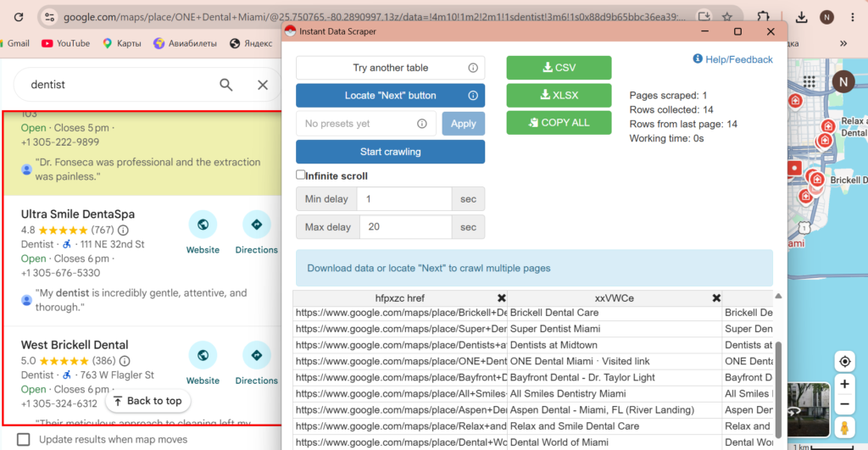Click the xxVWCe column header
Viewport: 868px width, 450px height.
[x=615, y=297]
